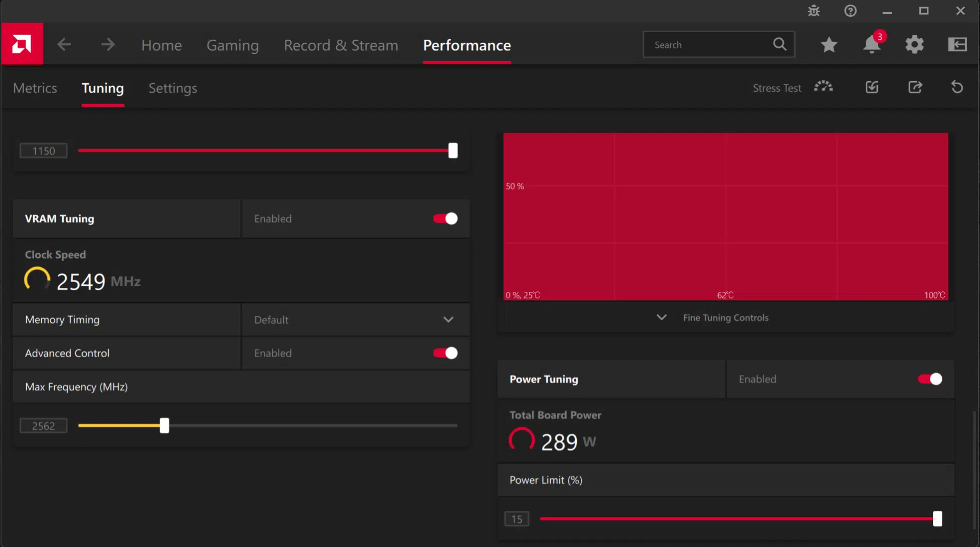Open settings with the gear icon
Viewport: 980px width, 547px height.
pyautogui.click(x=914, y=44)
